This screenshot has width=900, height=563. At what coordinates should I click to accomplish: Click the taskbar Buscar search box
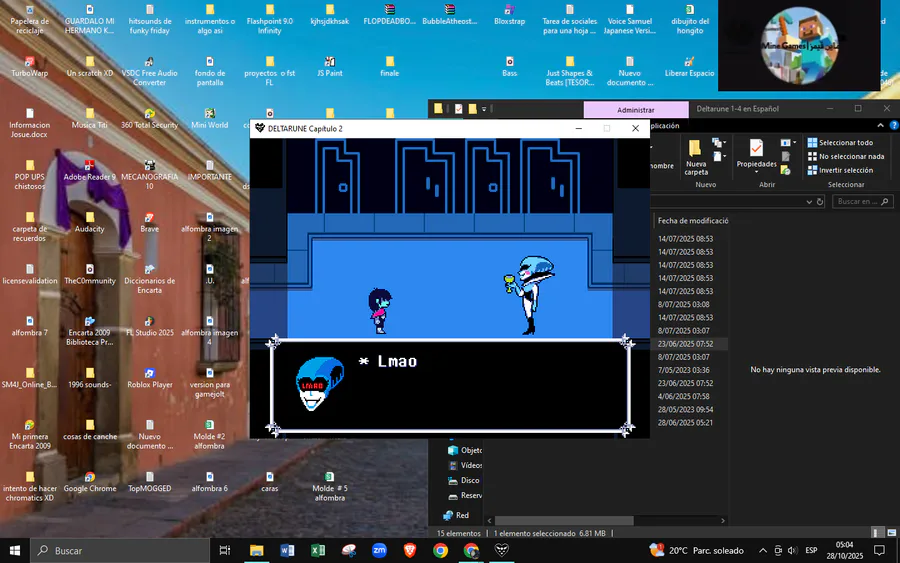[120, 550]
